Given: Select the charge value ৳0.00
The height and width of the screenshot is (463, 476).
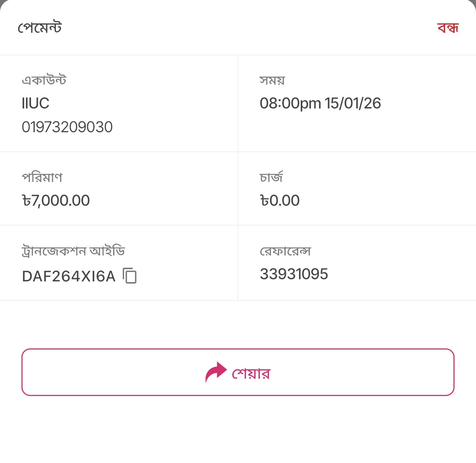Looking at the screenshot, I should [x=280, y=201].
